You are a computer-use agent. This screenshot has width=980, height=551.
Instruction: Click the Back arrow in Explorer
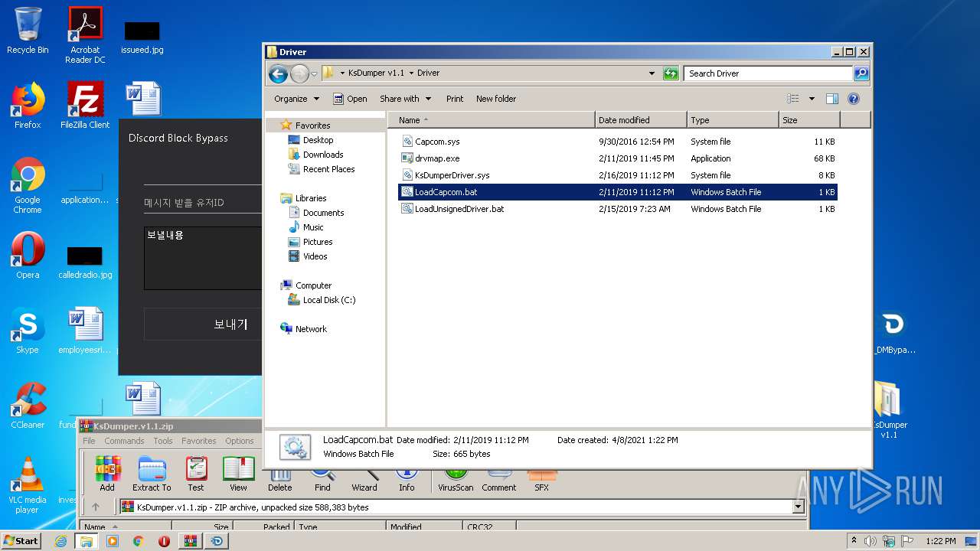[278, 73]
